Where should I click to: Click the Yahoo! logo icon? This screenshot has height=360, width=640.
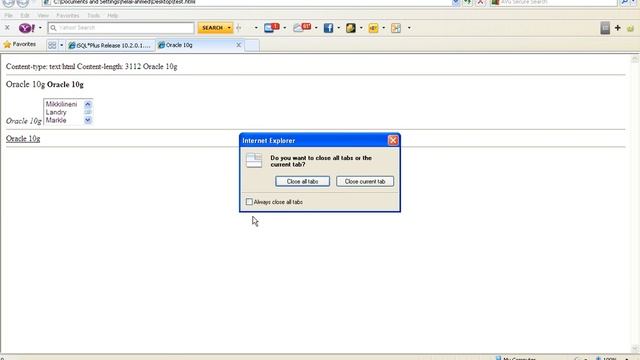(x=27, y=28)
